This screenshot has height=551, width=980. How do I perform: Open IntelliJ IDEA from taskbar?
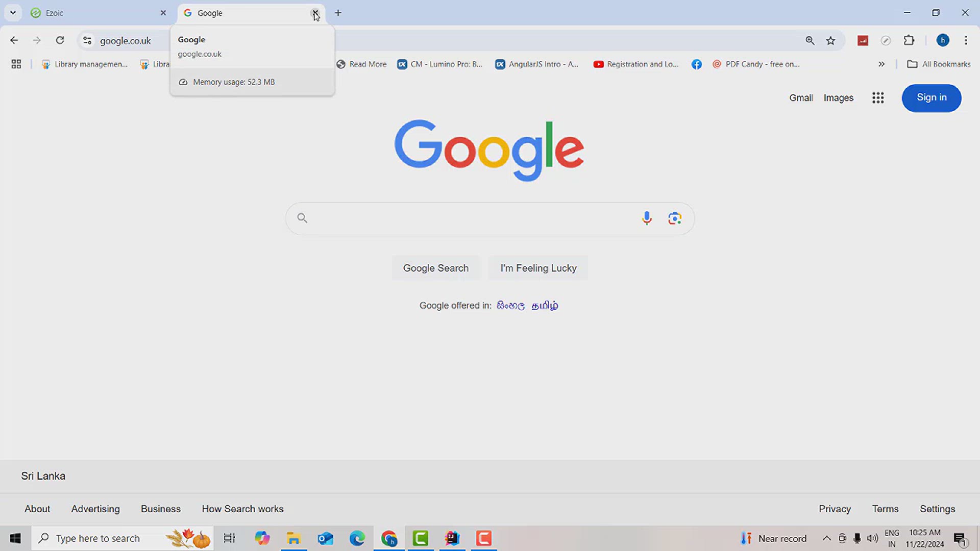(x=452, y=538)
